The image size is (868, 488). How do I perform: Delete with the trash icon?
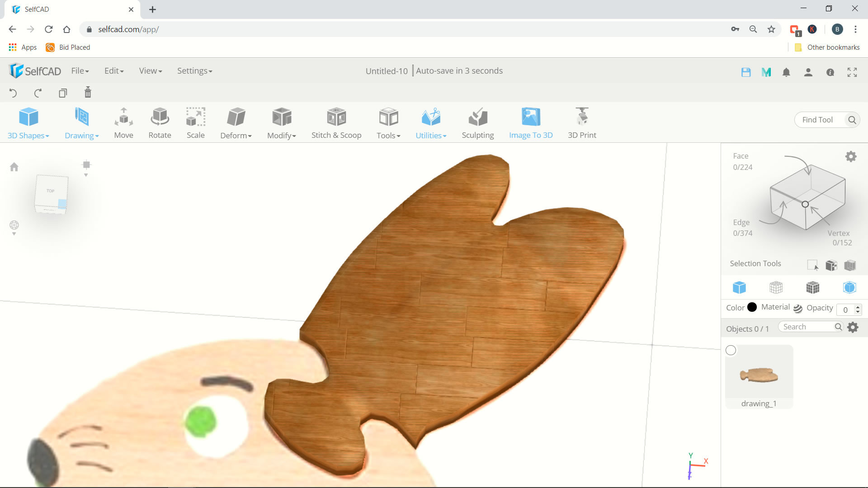(x=88, y=92)
